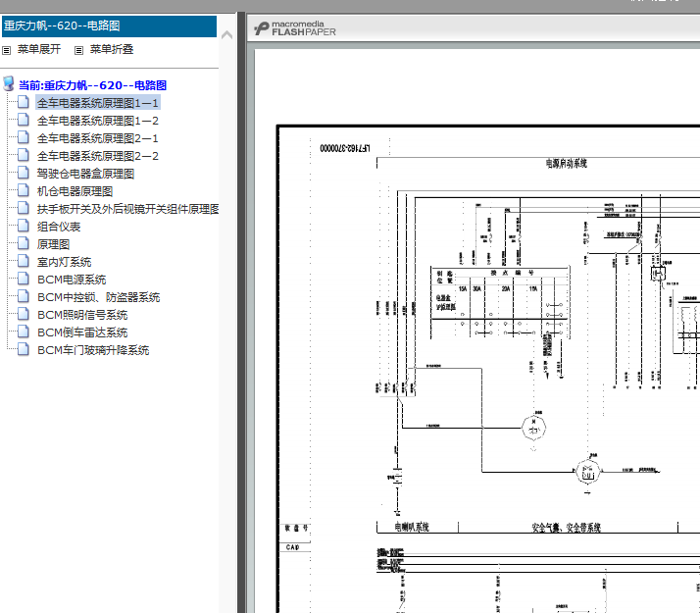Open BCM电源系统 entry
This screenshot has width=700, height=613.
pyautogui.click(x=72, y=280)
